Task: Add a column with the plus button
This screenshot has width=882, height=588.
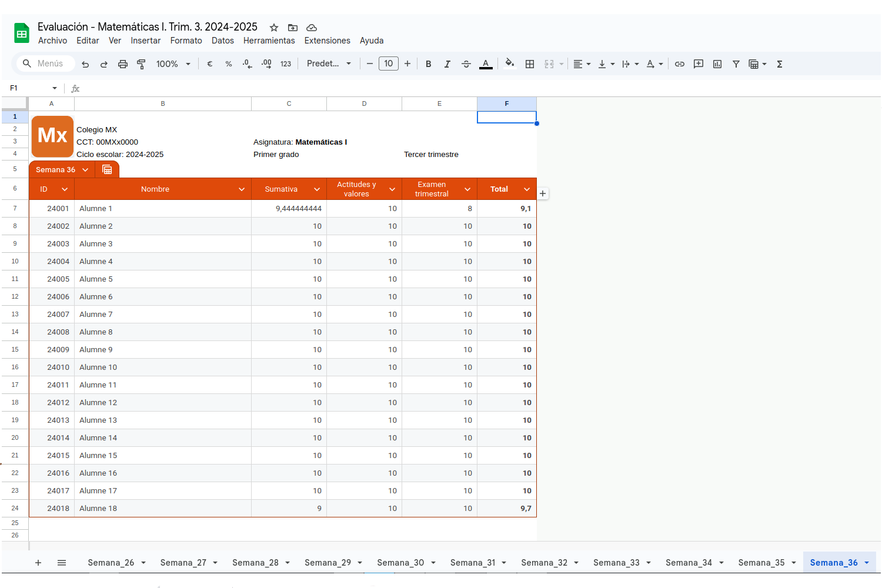Action: coord(543,193)
